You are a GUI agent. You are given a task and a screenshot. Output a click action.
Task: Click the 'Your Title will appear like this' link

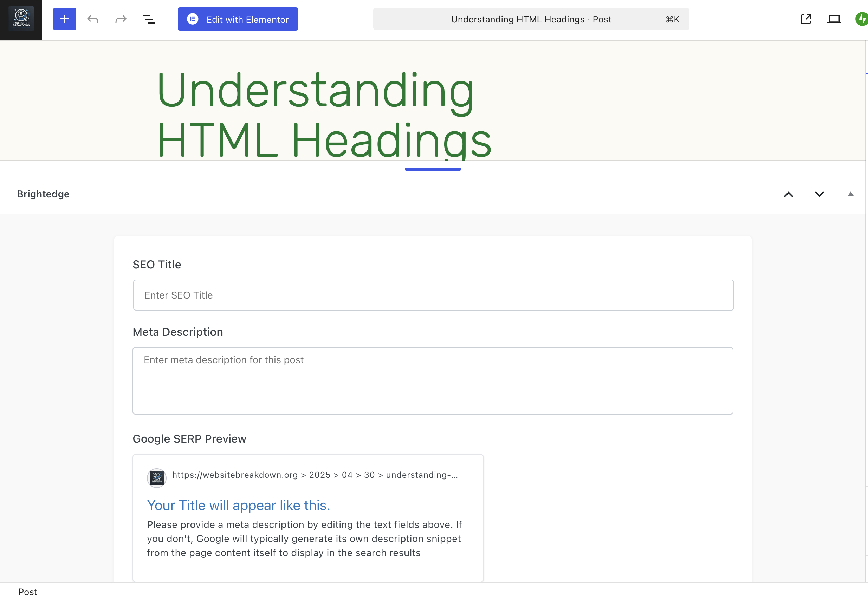238,505
